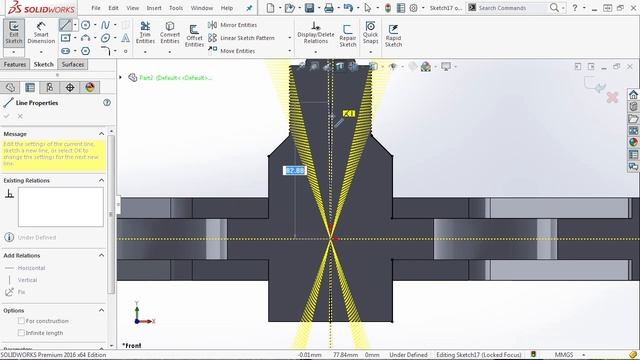This screenshot has height=360, width=640.
Task: Click the Offset Entities tool
Action: click(x=194, y=36)
